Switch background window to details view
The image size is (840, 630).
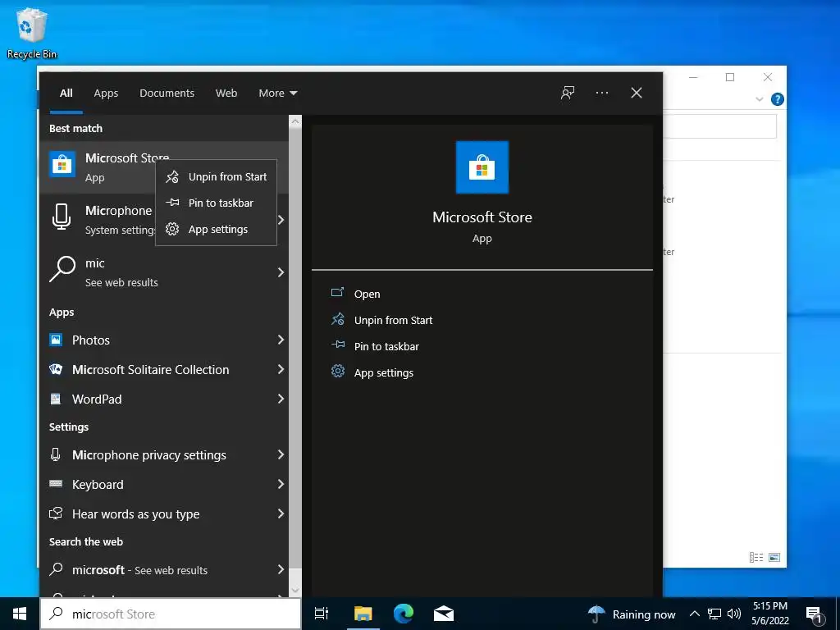pos(756,558)
